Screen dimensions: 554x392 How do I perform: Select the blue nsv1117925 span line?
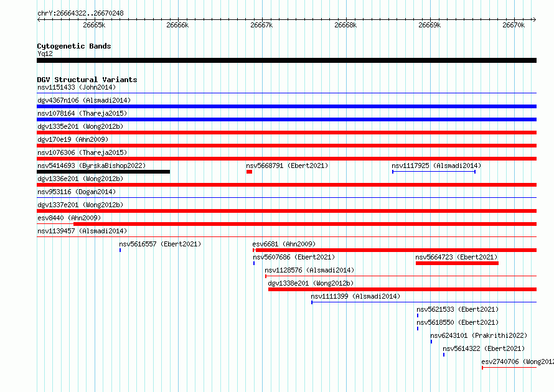tap(434, 172)
